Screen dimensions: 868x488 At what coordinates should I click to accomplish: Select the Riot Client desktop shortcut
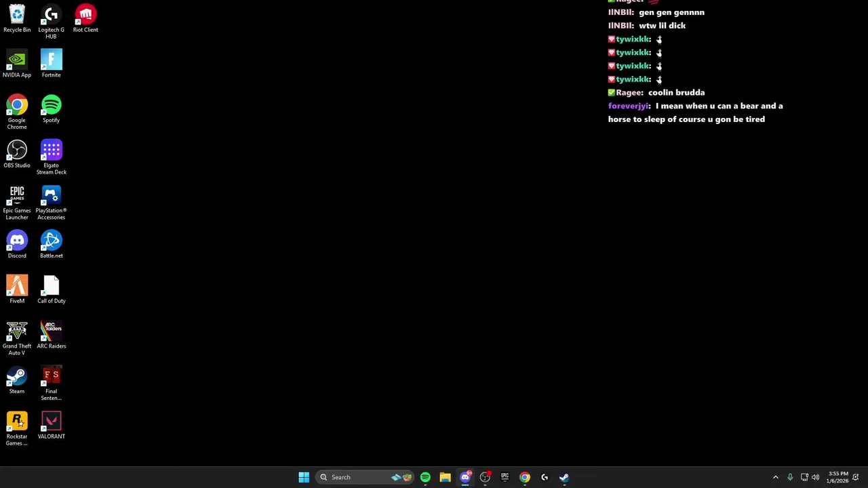click(85, 19)
